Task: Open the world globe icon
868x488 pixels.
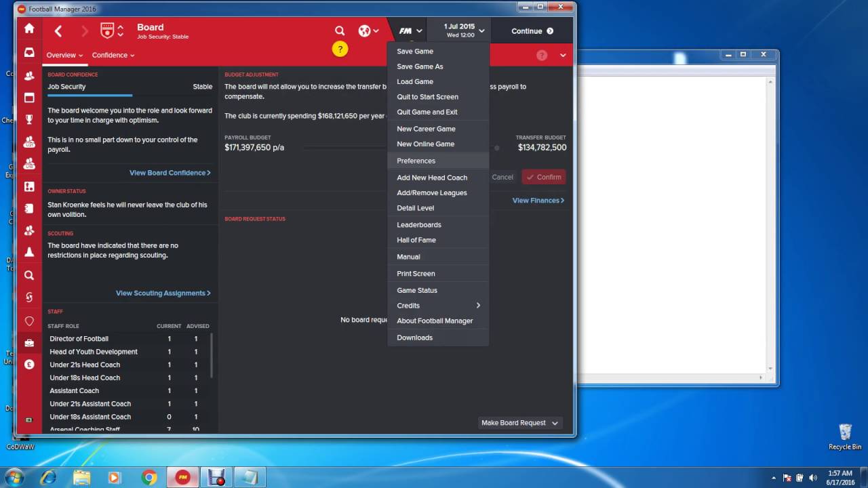Action: pyautogui.click(x=365, y=30)
